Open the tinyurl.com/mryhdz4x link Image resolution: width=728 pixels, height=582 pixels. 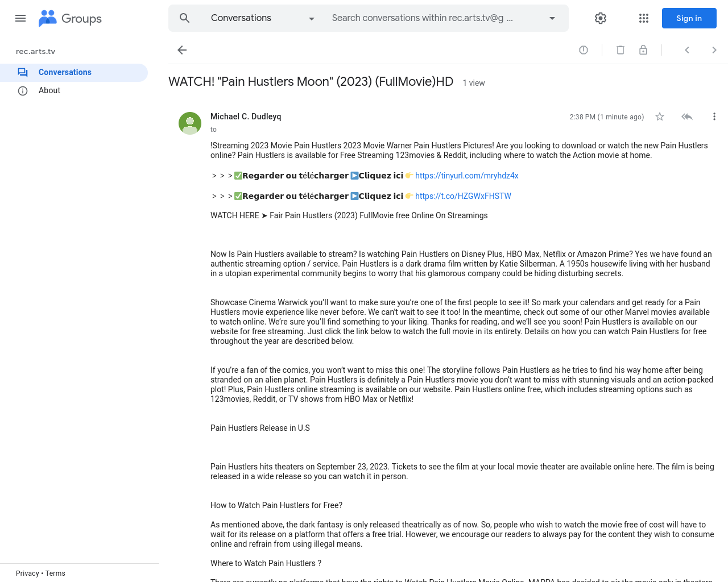click(467, 176)
